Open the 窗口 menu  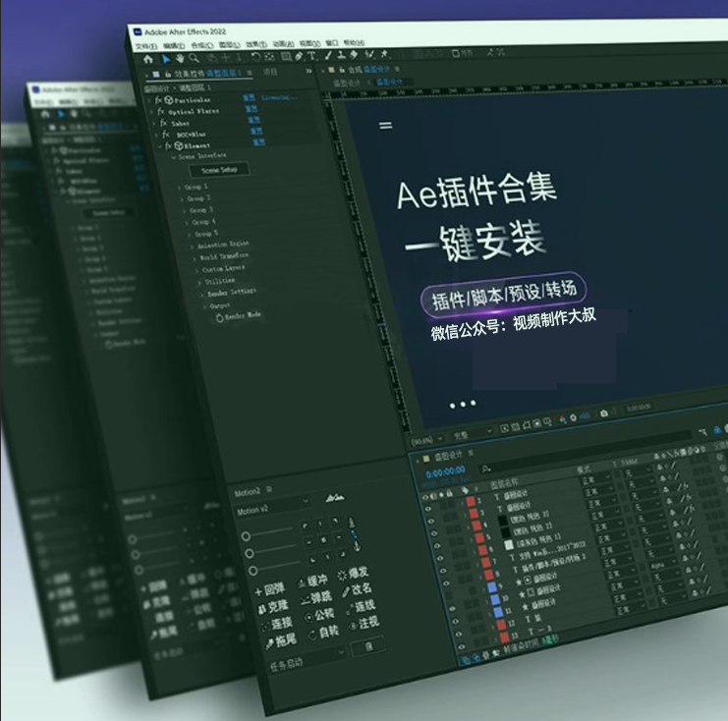coord(331,42)
